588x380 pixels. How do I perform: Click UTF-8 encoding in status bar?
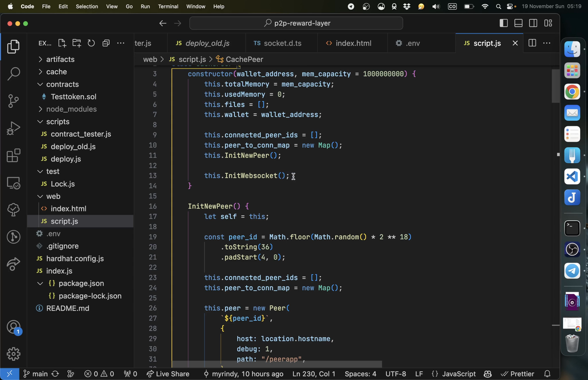396,374
